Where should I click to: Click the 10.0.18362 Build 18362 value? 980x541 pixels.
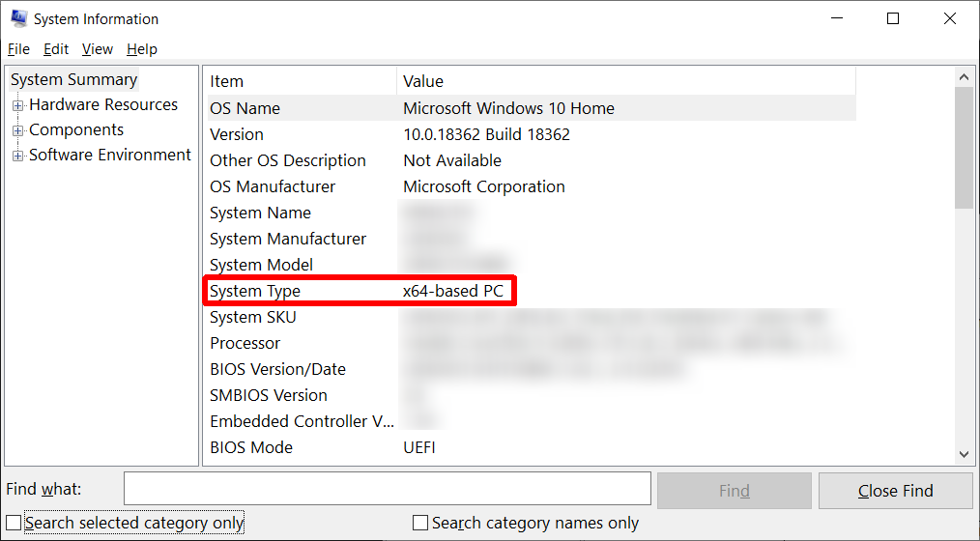click(x=486, y=134)
